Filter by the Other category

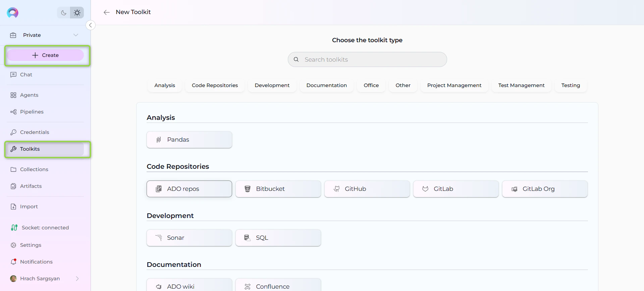tap(403, 85)
